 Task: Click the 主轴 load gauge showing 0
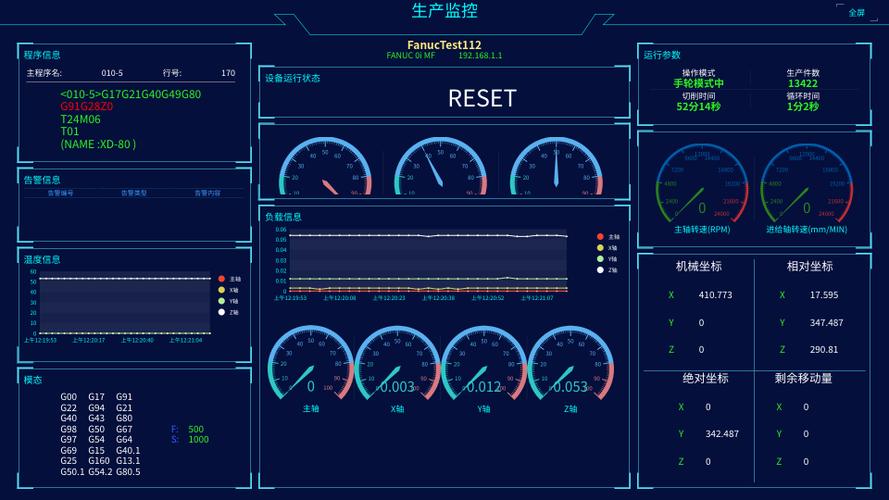pos(311,368)
